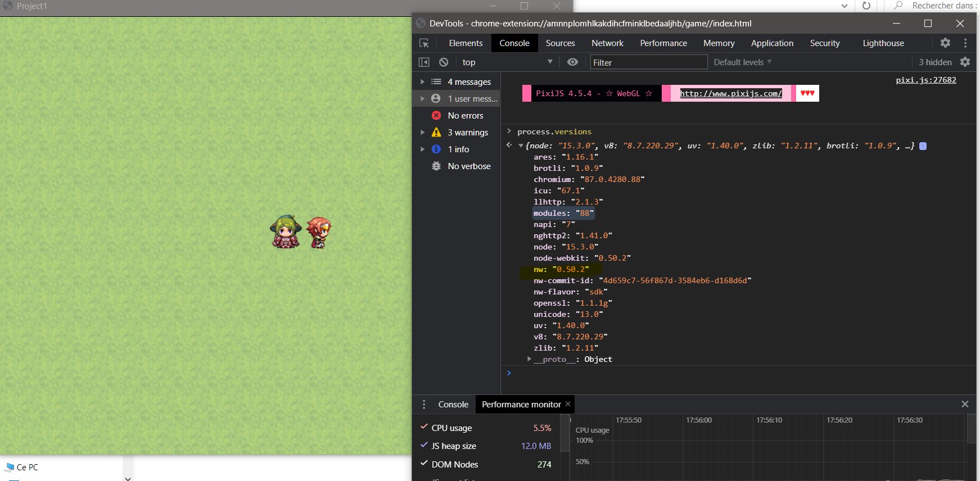This screenshot has width=980, height=481.
Task: Open DevTools settings gear in tab bar
Action: pos(945,43)
